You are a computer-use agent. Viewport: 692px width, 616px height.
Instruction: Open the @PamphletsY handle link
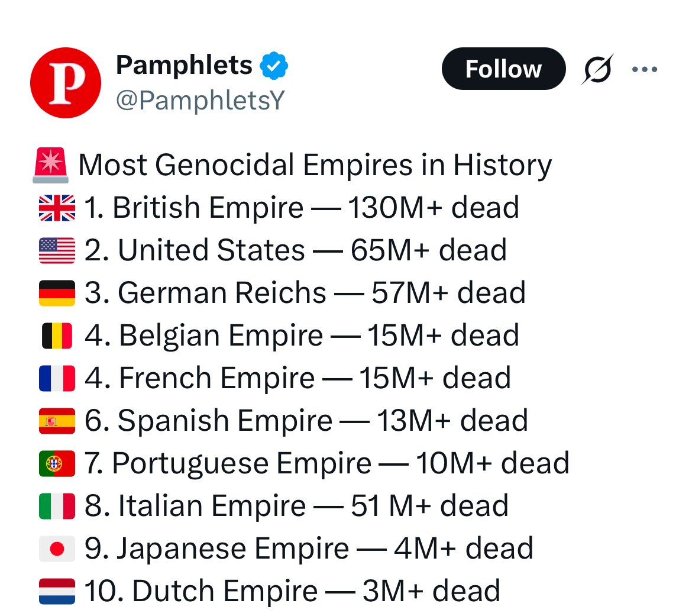pyautogui.click(x=201, y=101)
